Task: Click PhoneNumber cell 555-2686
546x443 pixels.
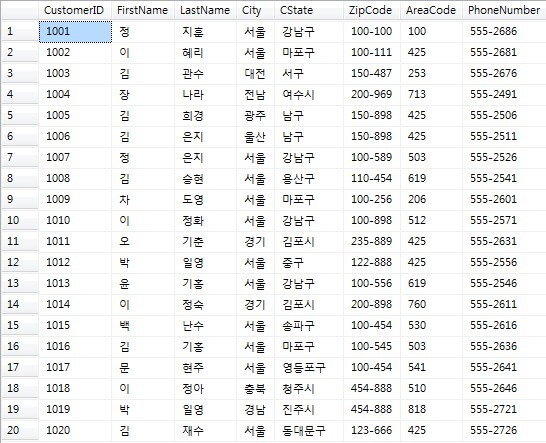Action: tap(504, 32)
